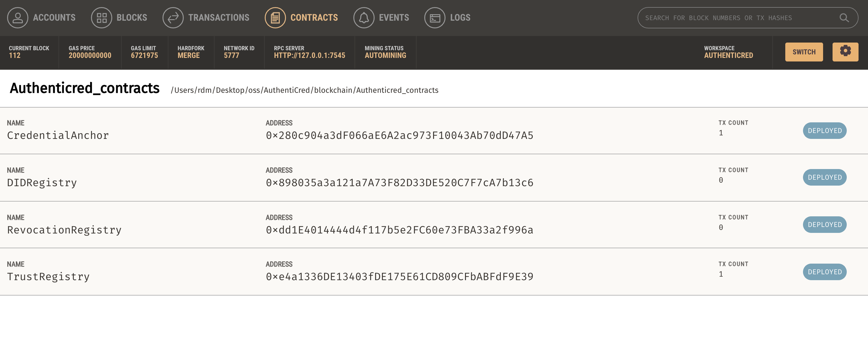Screen dimensions: 868x357
Task: Open Events via the bell icon
Action: point(364,17)
